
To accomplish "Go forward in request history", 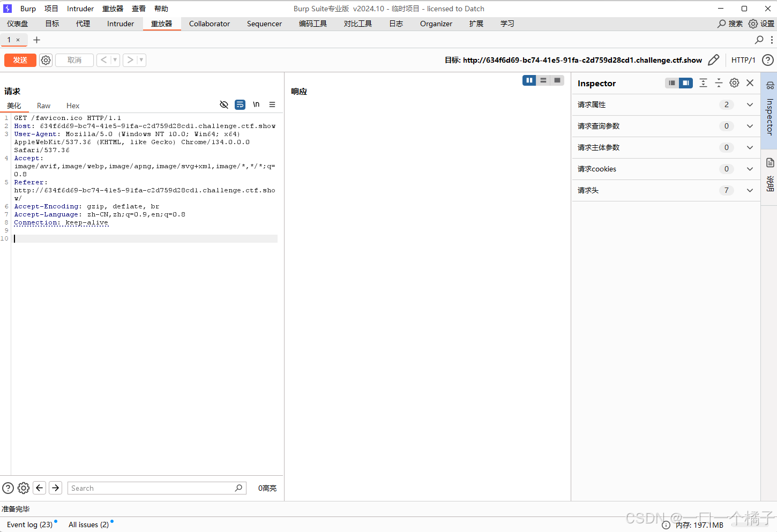I will [130, 60].
